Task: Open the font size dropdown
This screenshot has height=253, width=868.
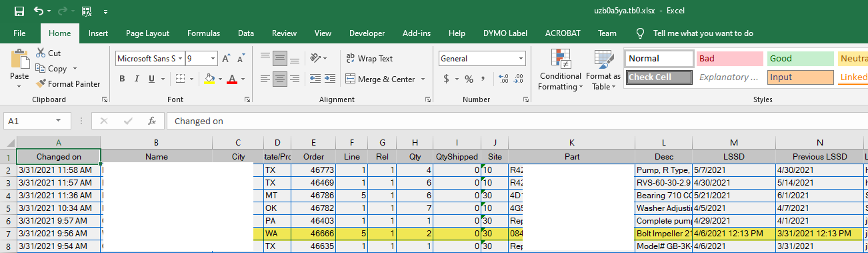Action: (213, 59)
